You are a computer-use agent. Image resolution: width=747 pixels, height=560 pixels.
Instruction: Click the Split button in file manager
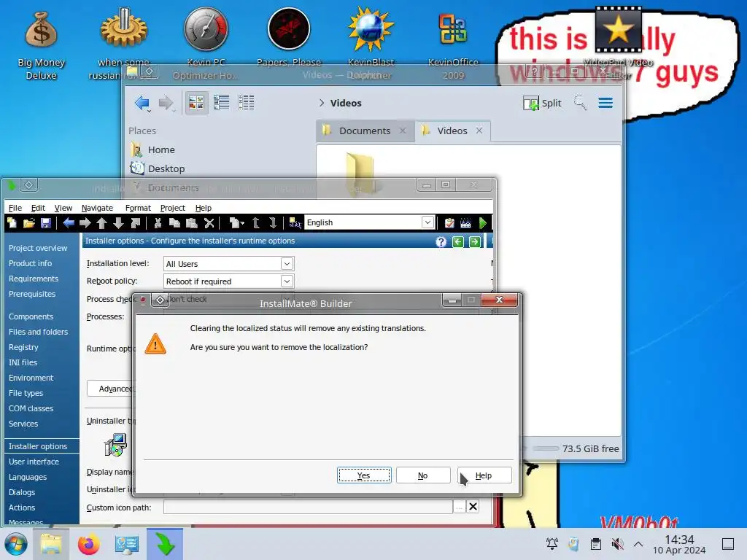(x=543, y=103)
